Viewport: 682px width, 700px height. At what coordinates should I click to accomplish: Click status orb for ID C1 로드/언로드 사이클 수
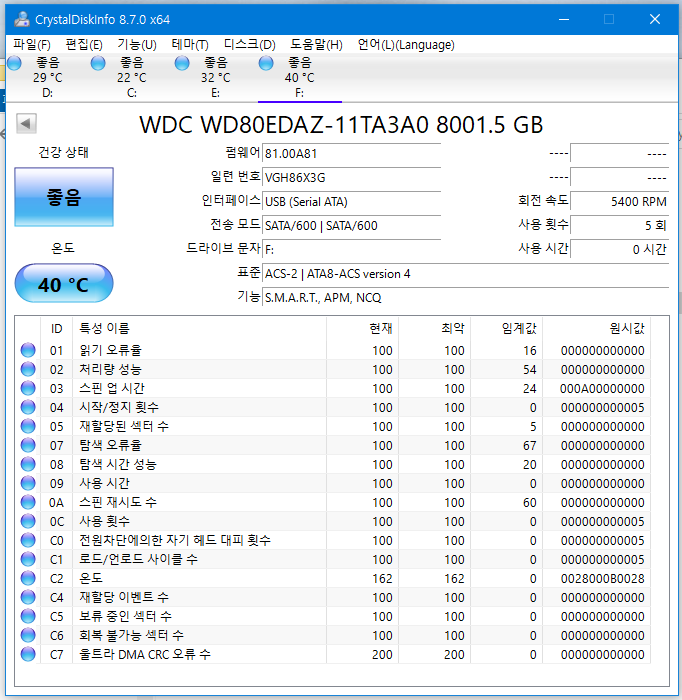tap(28, 559)
